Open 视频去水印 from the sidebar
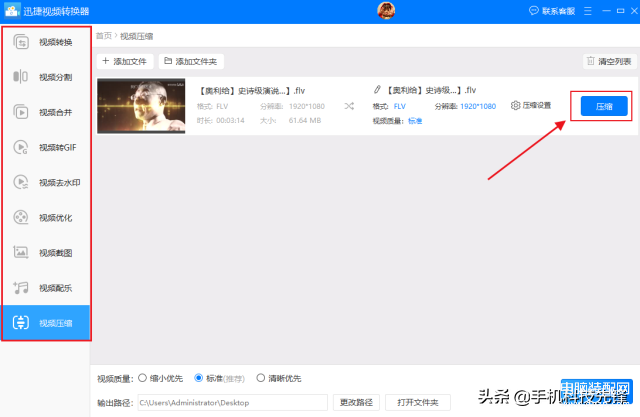Image resolution: width=640 pixels, height=417 pixels. [46, 182]
